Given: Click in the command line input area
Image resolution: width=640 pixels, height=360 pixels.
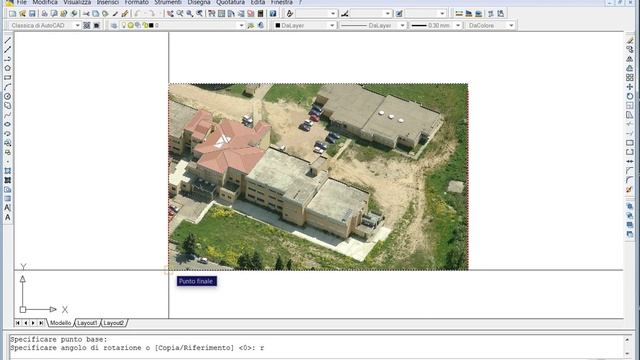Looking at the screenshot, I should point(317,348).
